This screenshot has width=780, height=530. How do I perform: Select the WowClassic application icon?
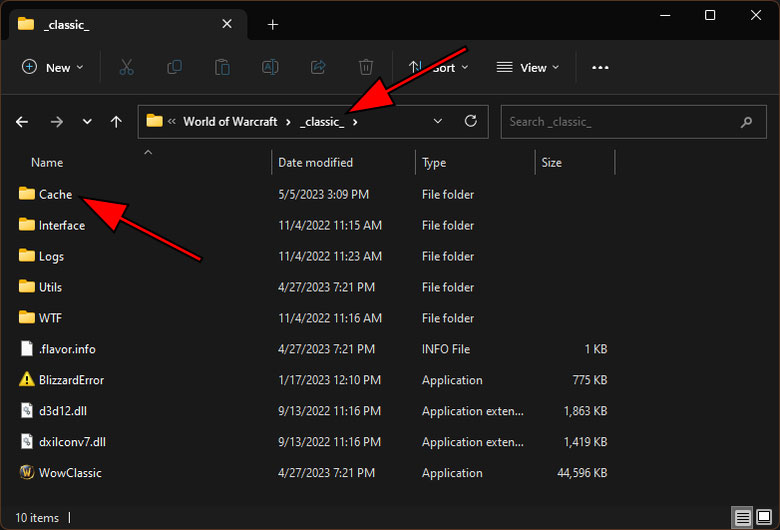(26, 472)
